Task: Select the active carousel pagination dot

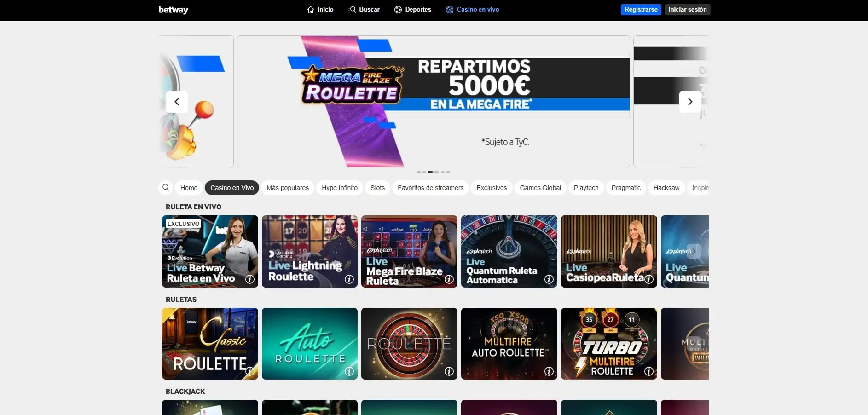Action: [433, 172]
